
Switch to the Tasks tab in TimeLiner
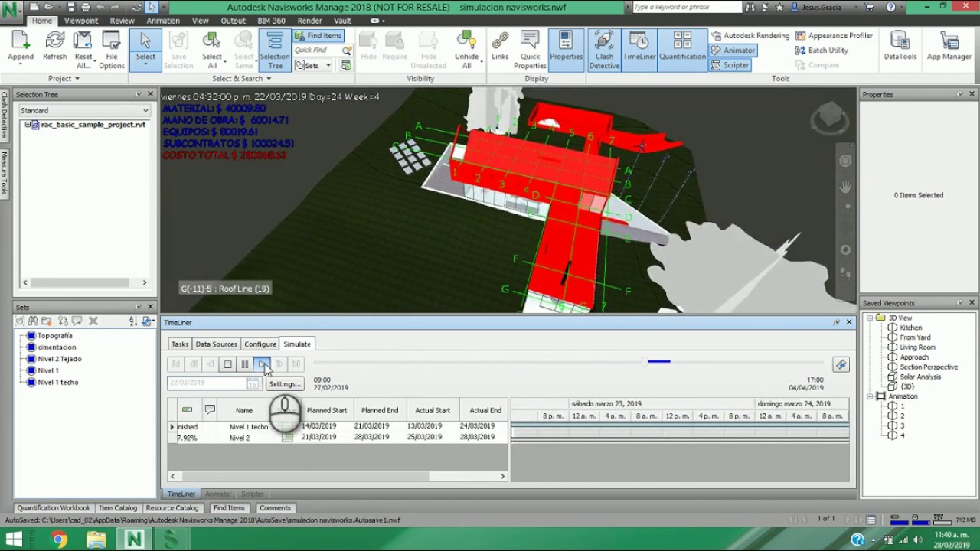coord(179,344)
